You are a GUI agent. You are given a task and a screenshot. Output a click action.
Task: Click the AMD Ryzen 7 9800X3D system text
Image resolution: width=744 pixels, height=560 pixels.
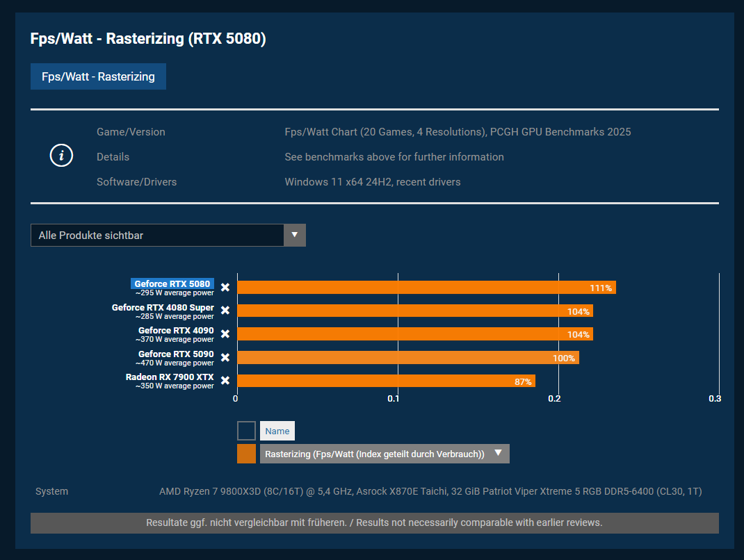point(430,491)
